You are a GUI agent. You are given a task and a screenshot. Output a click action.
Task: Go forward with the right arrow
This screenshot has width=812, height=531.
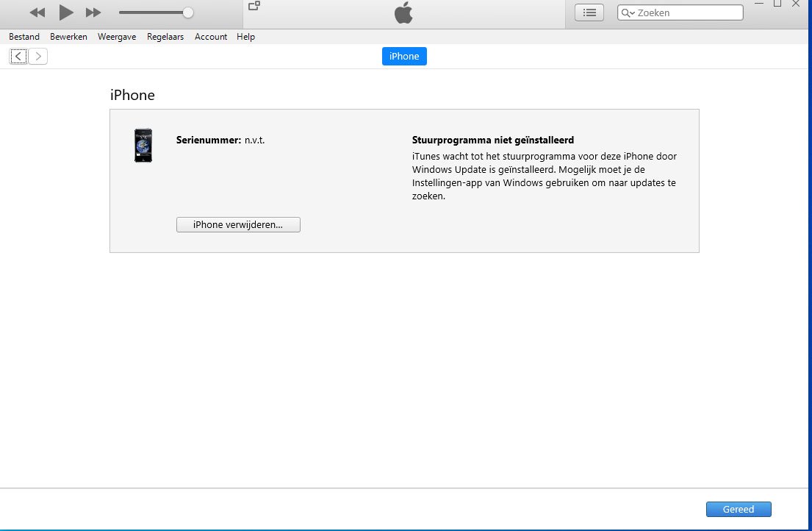37,57
